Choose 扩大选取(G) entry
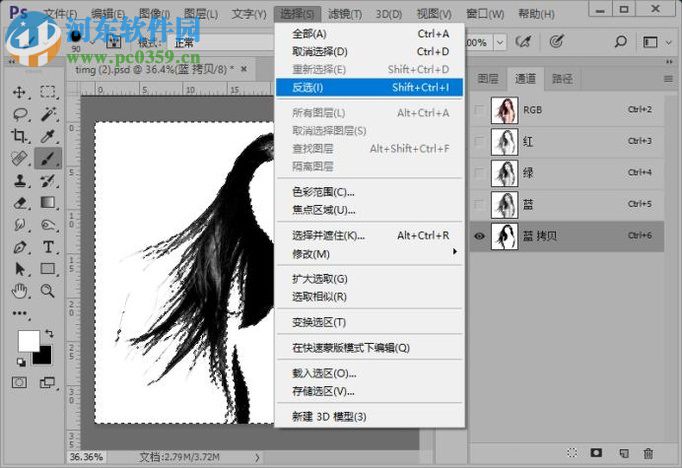This screenshot has width=682, height=468. (369, 279)
